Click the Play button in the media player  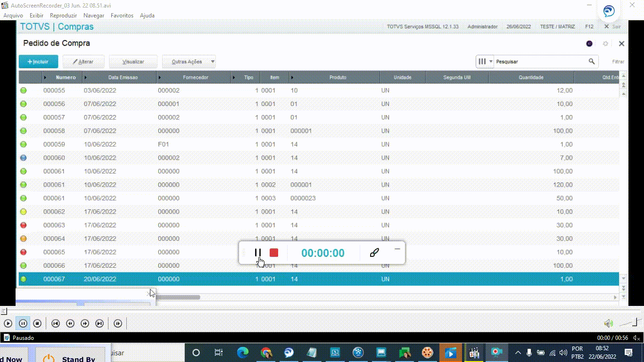tap(8, 323)
